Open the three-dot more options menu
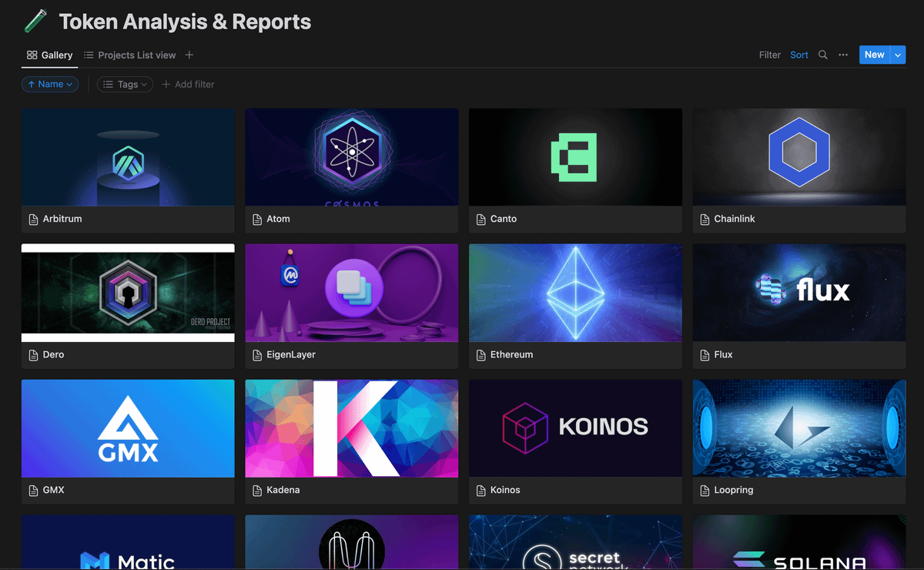This screenshot has height=570, width=924. point(843,55)
